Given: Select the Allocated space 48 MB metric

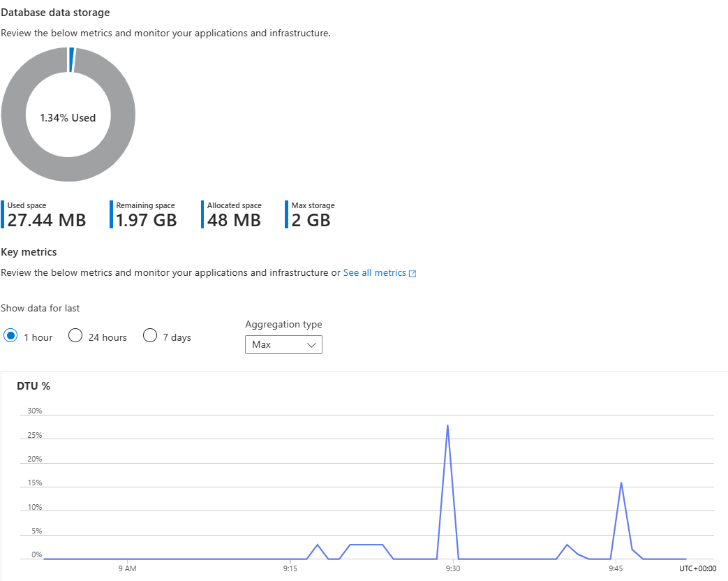Looking at the screenshot, I should [x=234, y=215].
